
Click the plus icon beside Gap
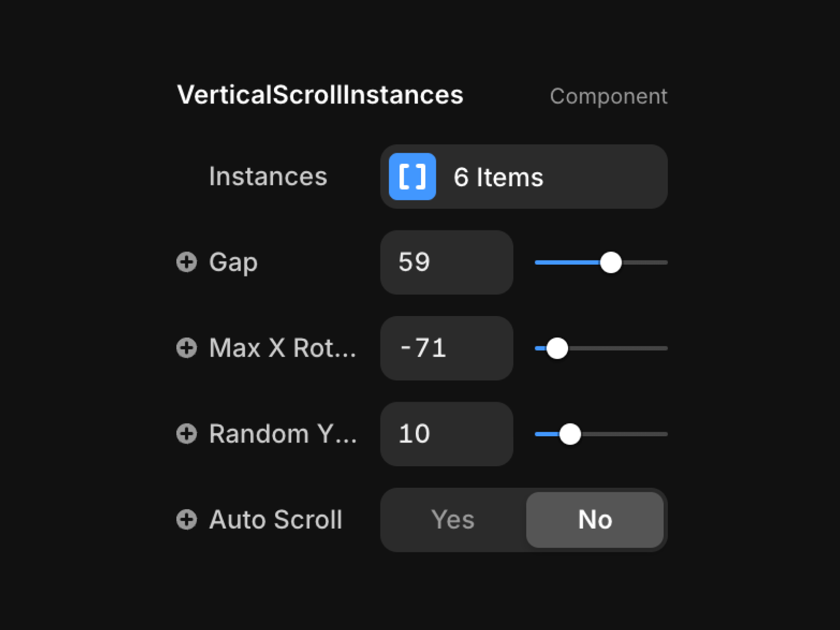(186, 262)
